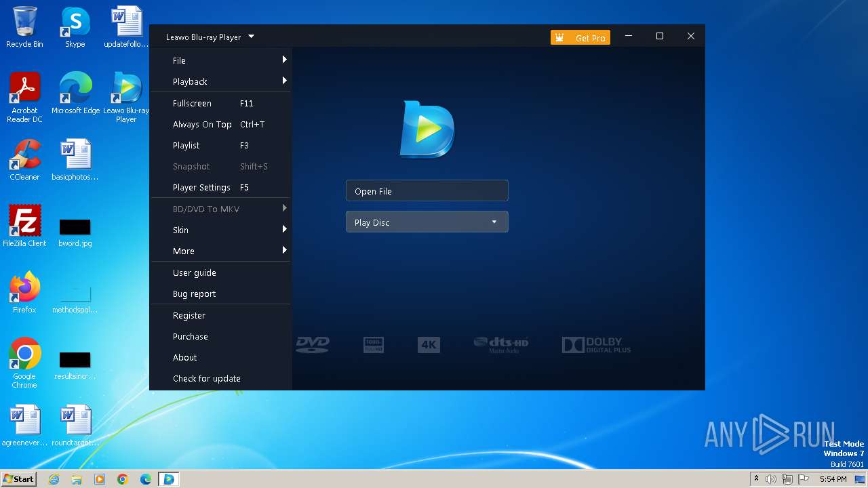
Task: Click the File submenu arrow
Action: click(285, 60)
